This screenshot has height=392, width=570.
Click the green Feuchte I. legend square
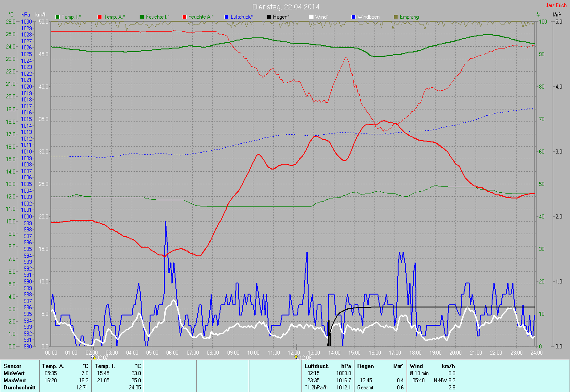click(142, 17)
